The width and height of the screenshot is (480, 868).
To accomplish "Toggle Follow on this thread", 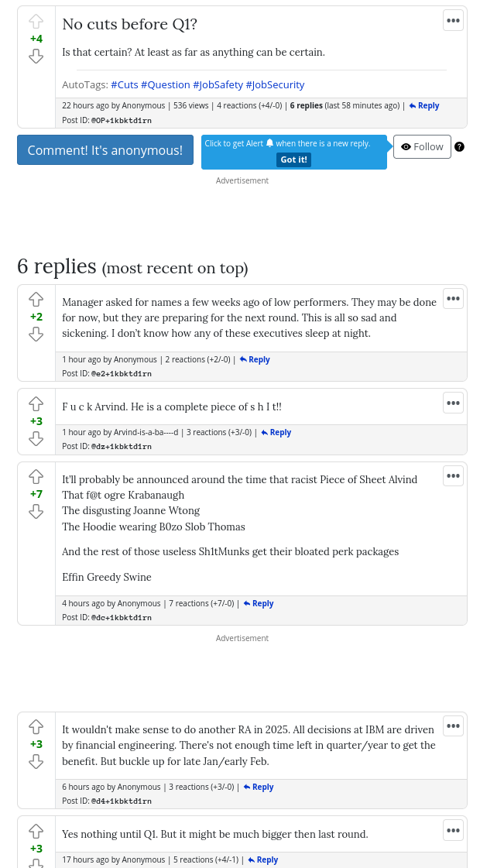I will (422, 147).
